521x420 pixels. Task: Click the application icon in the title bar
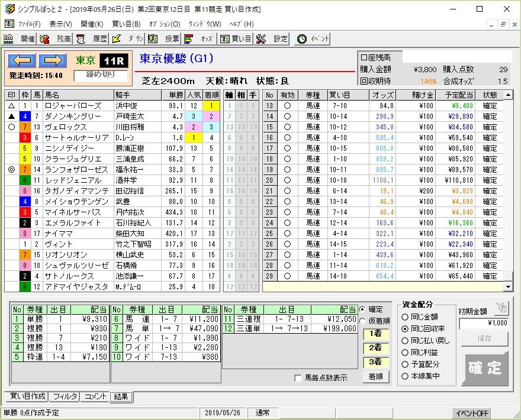coord(9,9)
